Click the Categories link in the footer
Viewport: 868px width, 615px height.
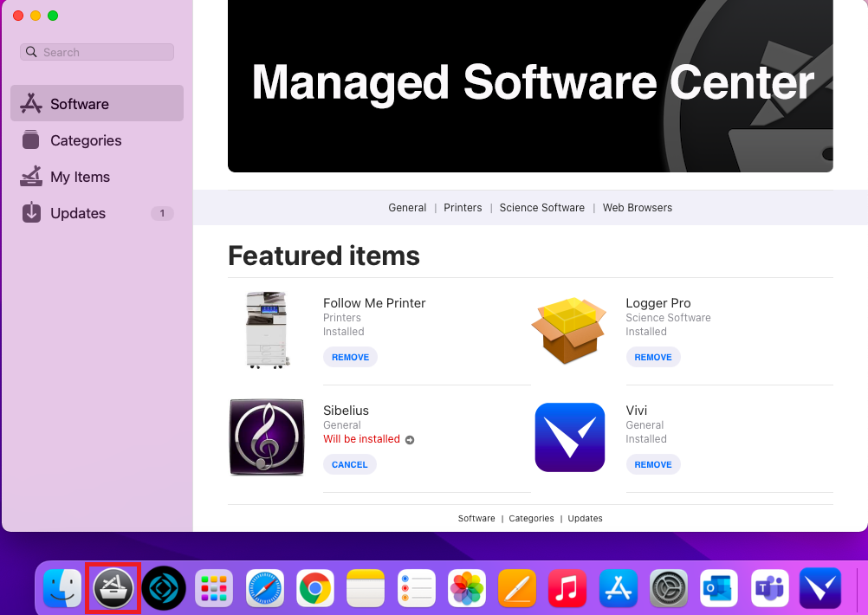click(x=531, y=518)
